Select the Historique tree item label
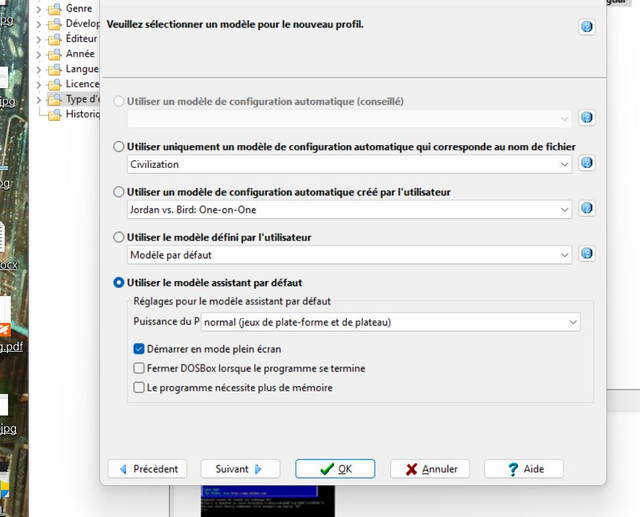 (82, 114)
